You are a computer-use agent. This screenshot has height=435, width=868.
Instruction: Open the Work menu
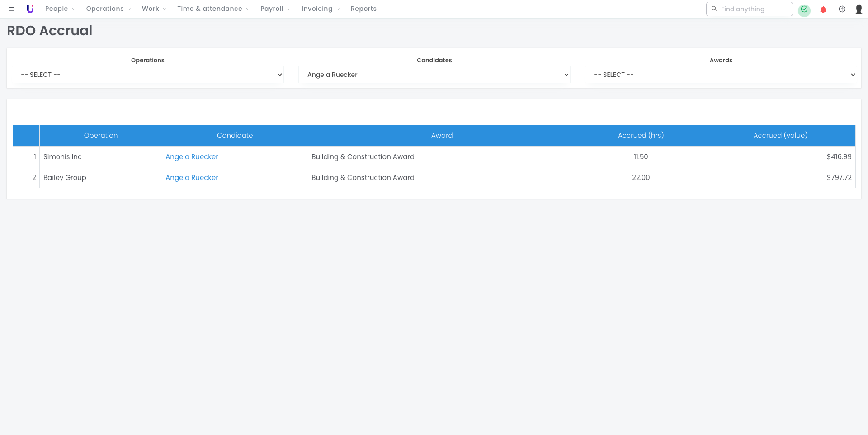tap(154, 9)
